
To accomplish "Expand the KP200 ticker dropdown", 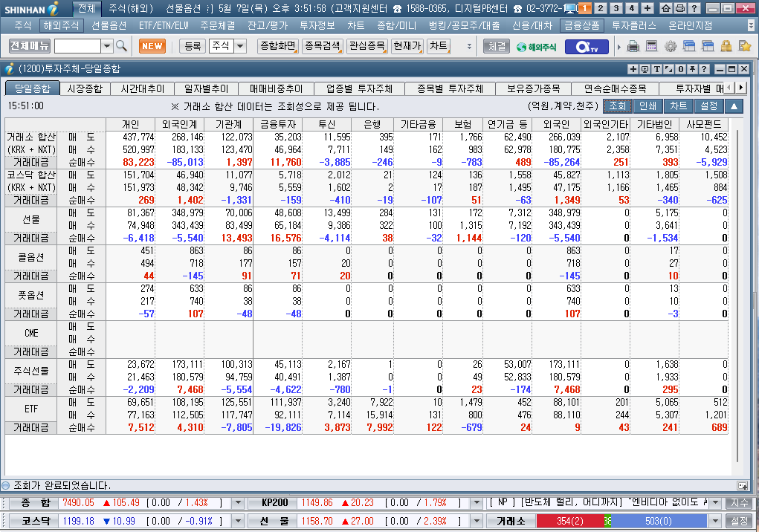I will [x=477, y=503].
